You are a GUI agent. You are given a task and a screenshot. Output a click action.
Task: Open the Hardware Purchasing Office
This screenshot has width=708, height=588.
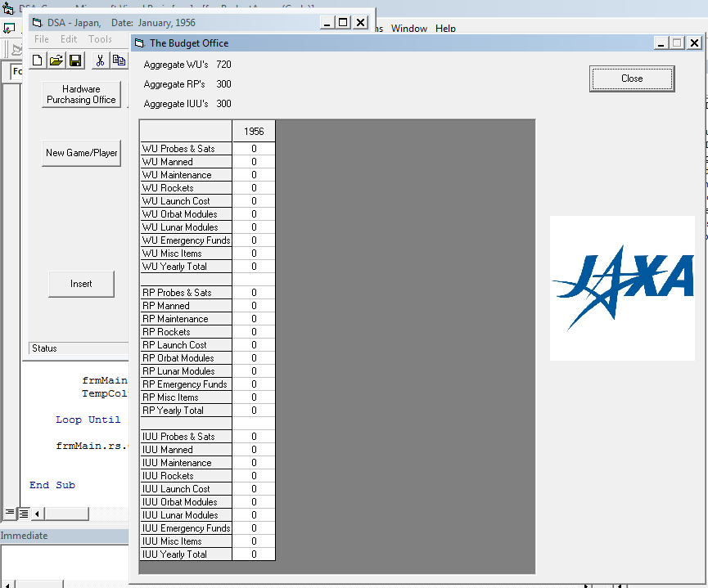click(x=81, y=94)
